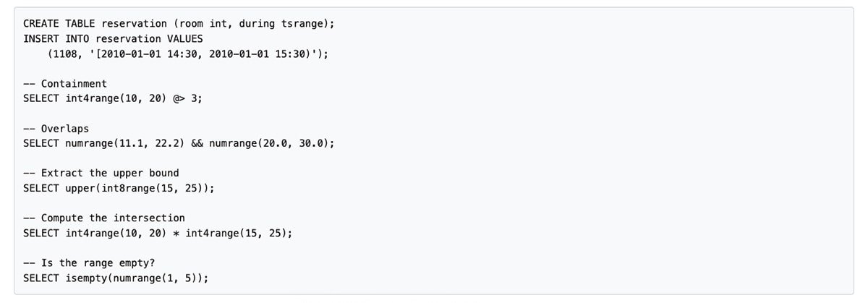Screen dimensions: 868x303
Task: Click the * intersection operator
Action: [x=176, y=233]
